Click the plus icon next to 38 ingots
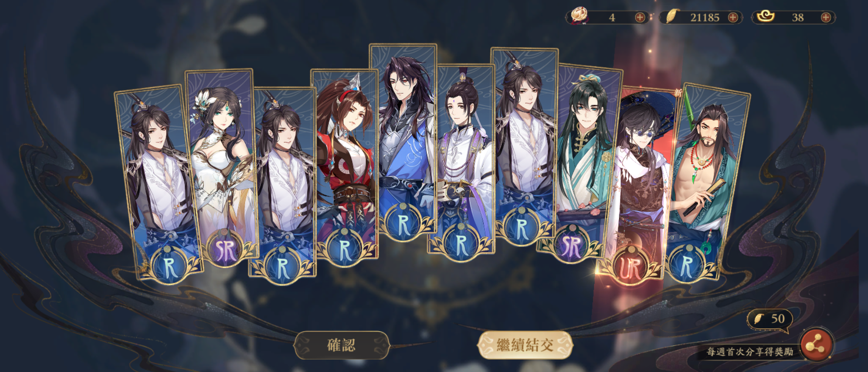The height and width of the screenshot is (372, 868). (826, 17)
